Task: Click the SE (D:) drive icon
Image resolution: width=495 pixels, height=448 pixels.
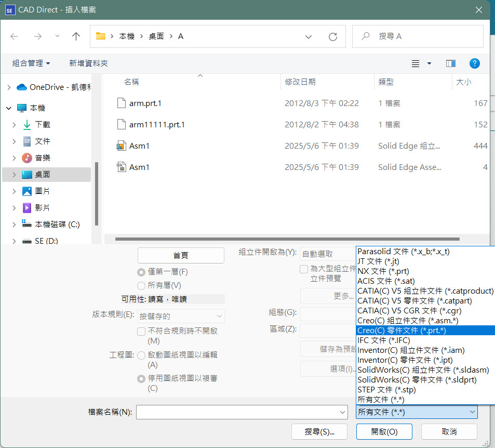Action: click(27, 241)
